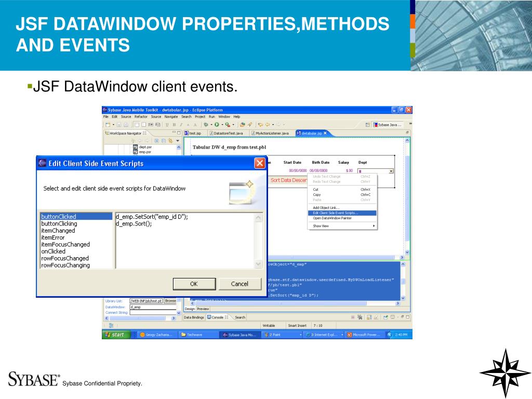
Task: Open the Dept dropdown in DataWindow
Action: [391, 171]
